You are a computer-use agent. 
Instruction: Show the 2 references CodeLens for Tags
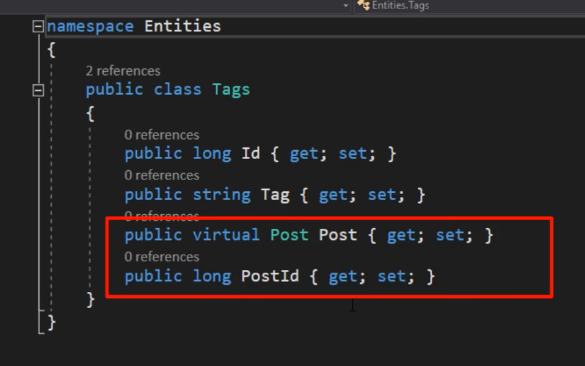coord(123,71)
